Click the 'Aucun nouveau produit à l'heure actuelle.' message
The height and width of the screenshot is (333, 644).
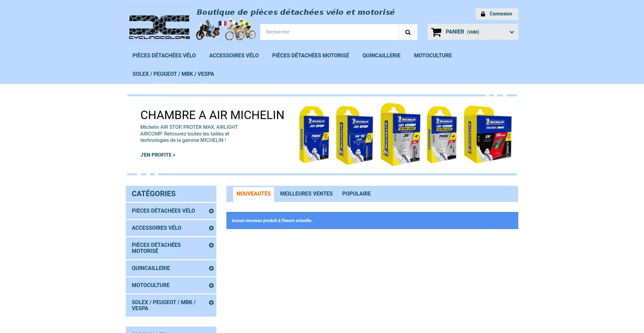click(272, 221)
